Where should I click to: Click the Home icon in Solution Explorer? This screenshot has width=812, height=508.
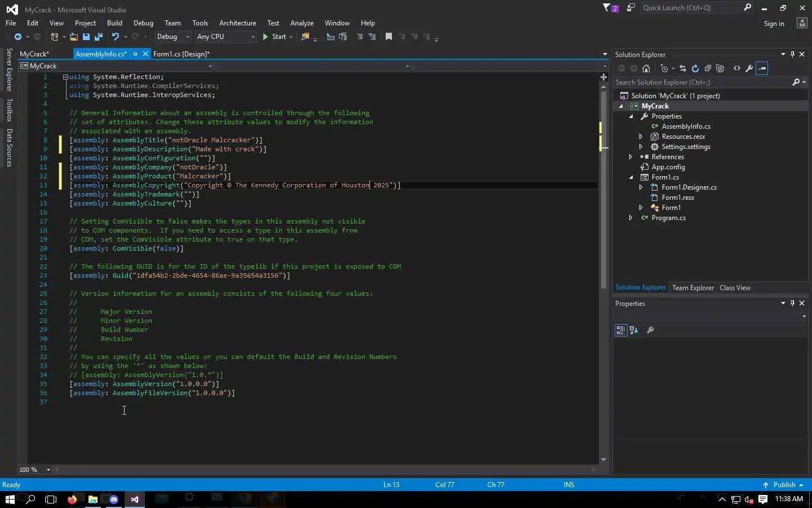click(646, 68)
